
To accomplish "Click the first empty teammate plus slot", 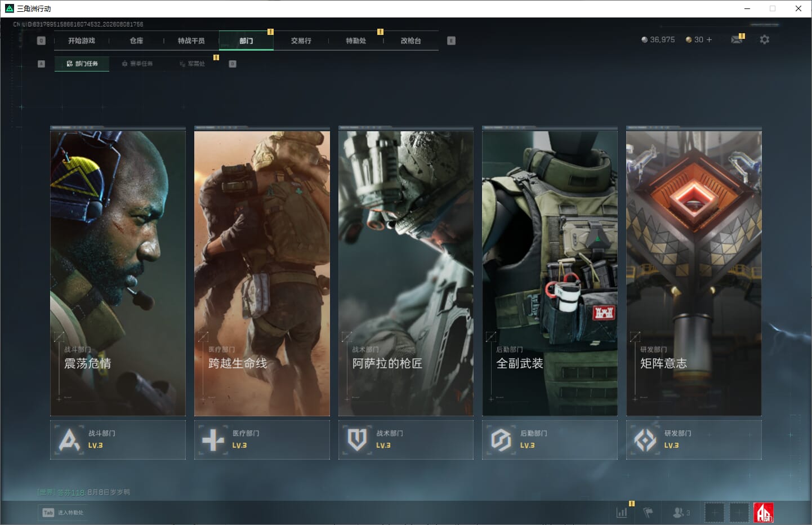I will click(x=715, y=513).
